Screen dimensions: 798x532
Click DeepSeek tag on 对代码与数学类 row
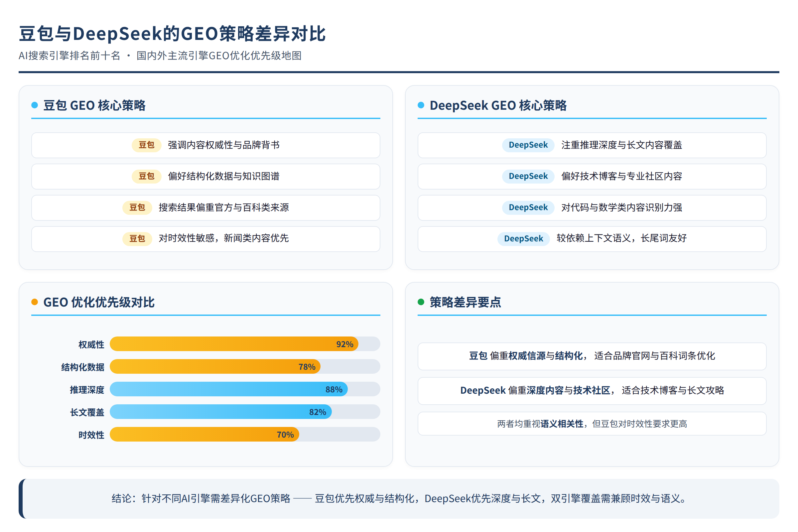click(528, 207)
